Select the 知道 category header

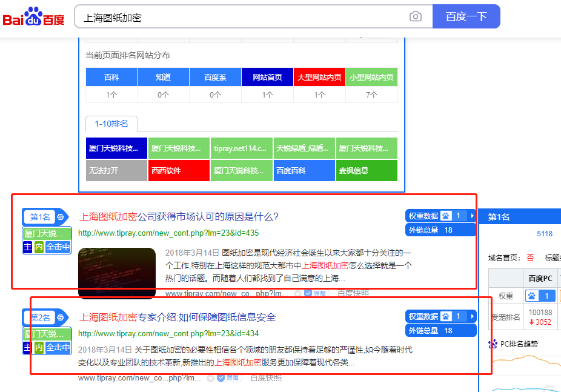tap(163, 78)
